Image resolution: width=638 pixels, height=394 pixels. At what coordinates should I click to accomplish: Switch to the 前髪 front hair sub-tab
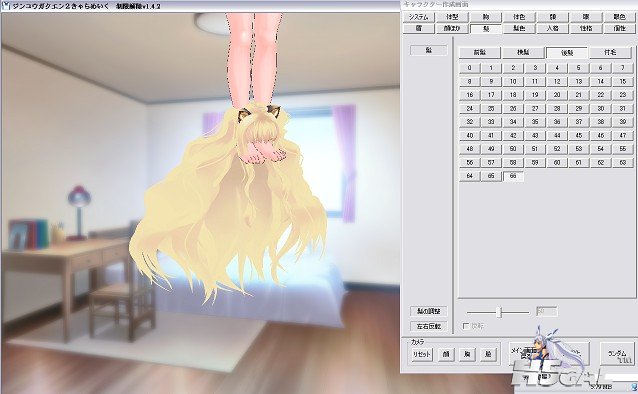[480, 53]
